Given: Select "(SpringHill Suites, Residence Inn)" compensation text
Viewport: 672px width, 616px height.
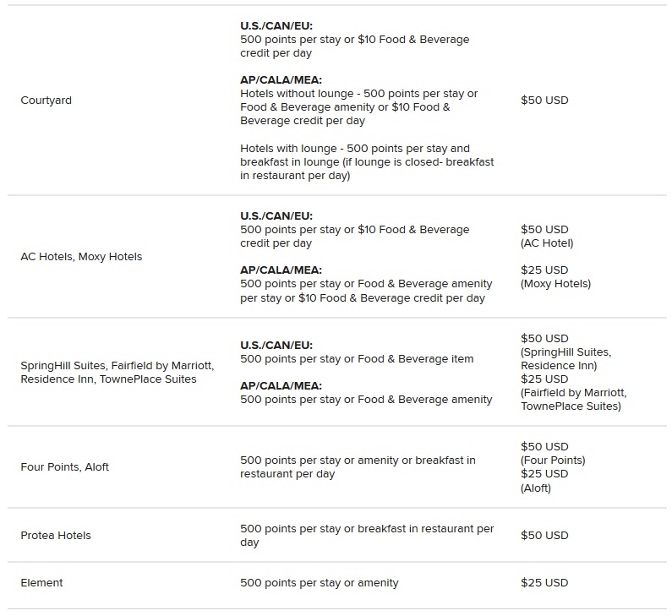Looking at the screenshot, I should click(x=565, y=359).
